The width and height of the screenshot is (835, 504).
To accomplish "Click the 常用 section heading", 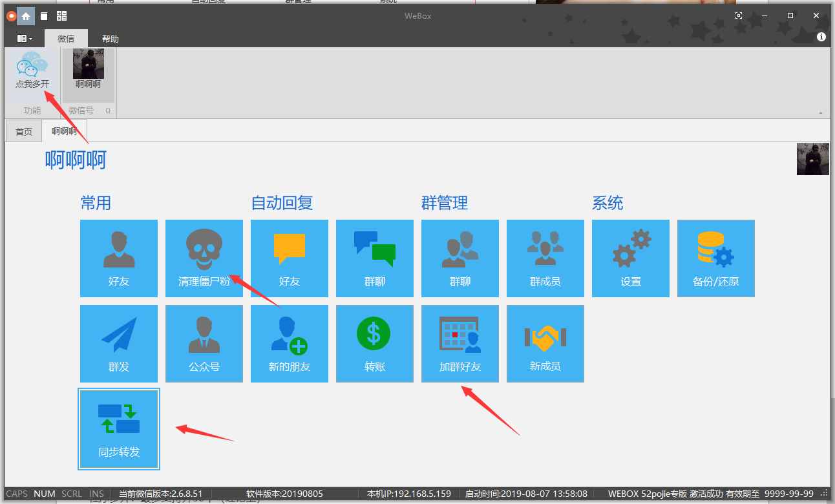I will 96,203.
